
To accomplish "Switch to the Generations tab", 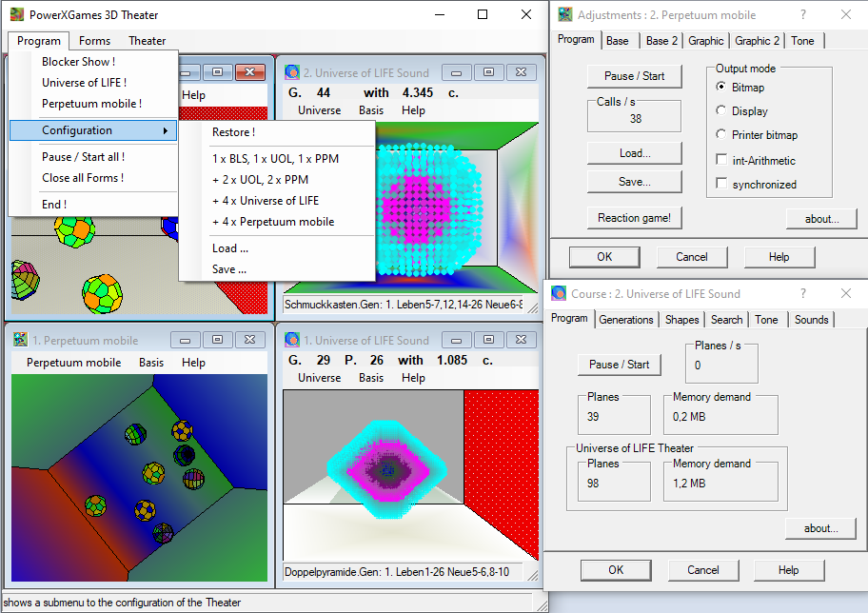I will pyautogui.click(x=626, y=320).
